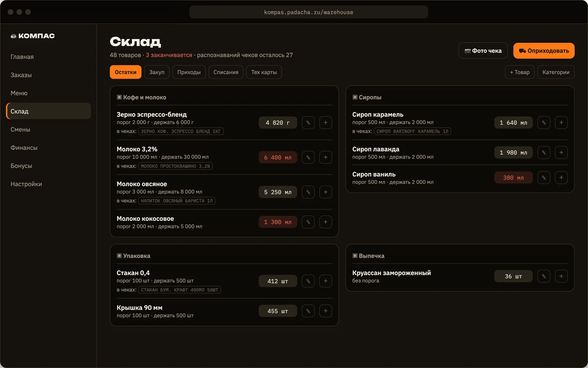588x368 pixels.
Task: Click pencil icon for Молоко 3,2%
Action: [x=308, y=158]
